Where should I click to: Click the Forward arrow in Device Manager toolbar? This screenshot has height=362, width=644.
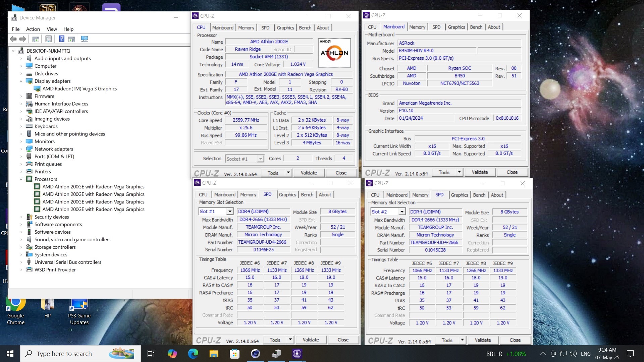coord(23,39)
